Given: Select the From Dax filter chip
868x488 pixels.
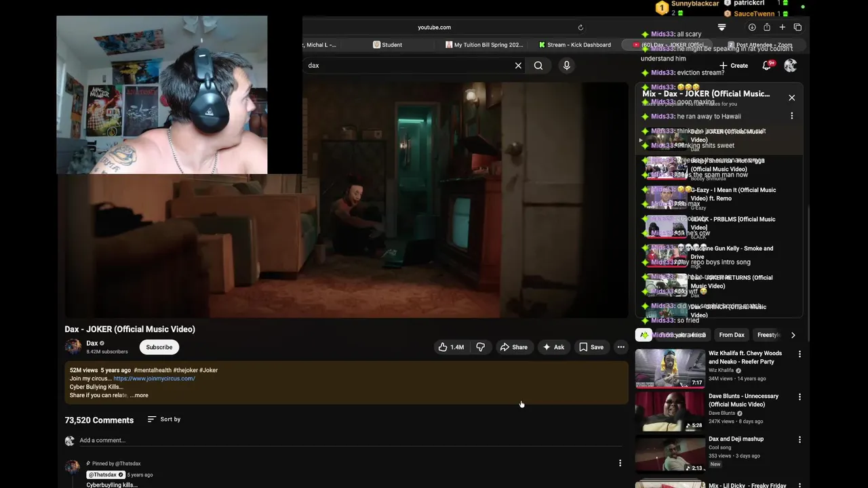Looking at the screenshot, I should coord(732,335).
